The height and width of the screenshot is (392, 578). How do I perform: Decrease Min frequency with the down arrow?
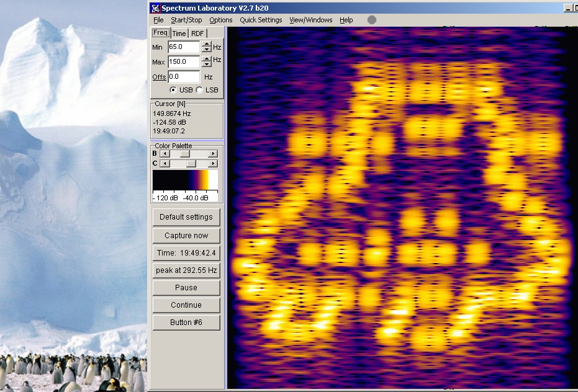point(206,50)
